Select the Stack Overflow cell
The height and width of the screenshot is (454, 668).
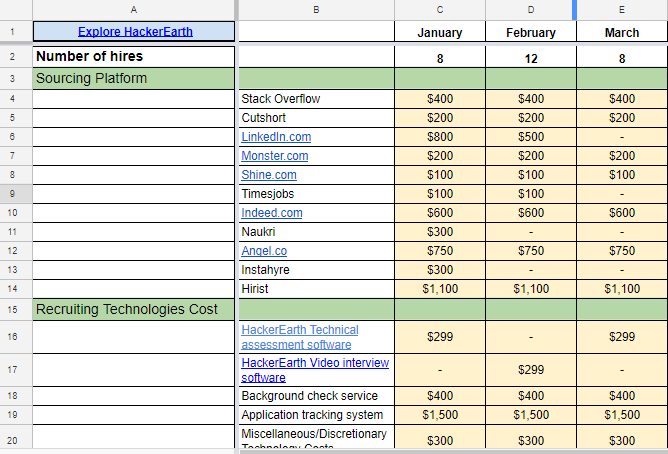tap(316, 99)
